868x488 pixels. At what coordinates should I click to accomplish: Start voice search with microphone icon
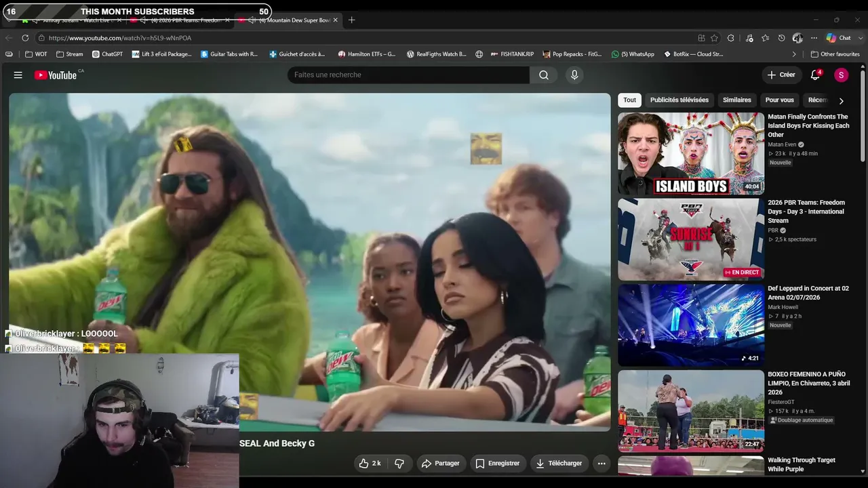click(x=574, y=75)
